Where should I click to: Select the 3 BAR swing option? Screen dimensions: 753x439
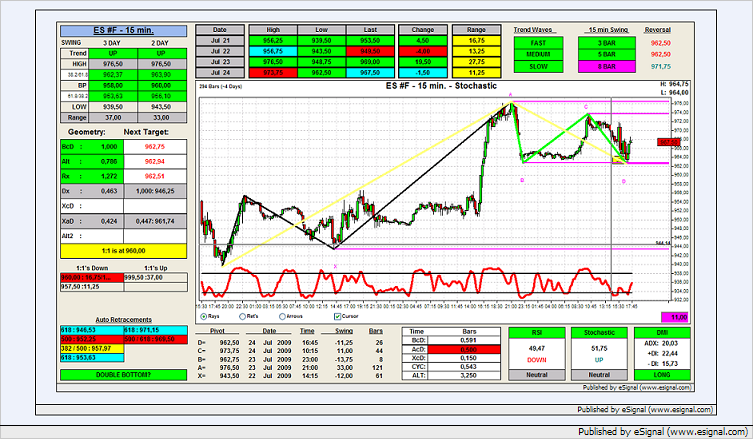(x=606, y=43)
